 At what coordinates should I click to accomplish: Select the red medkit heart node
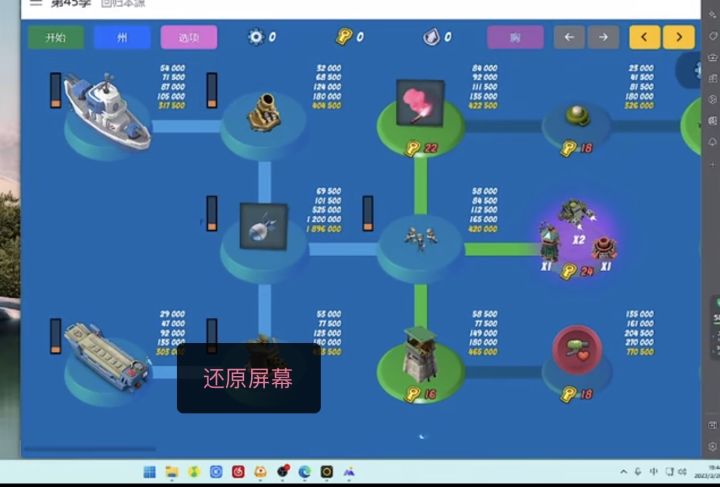pyautogui.click(x=577, y=350)
